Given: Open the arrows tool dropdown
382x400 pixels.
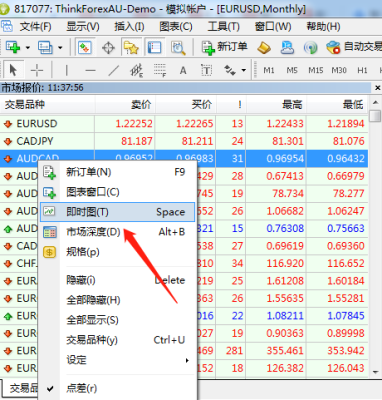Looking at the screenshot, I should [244, 70].
